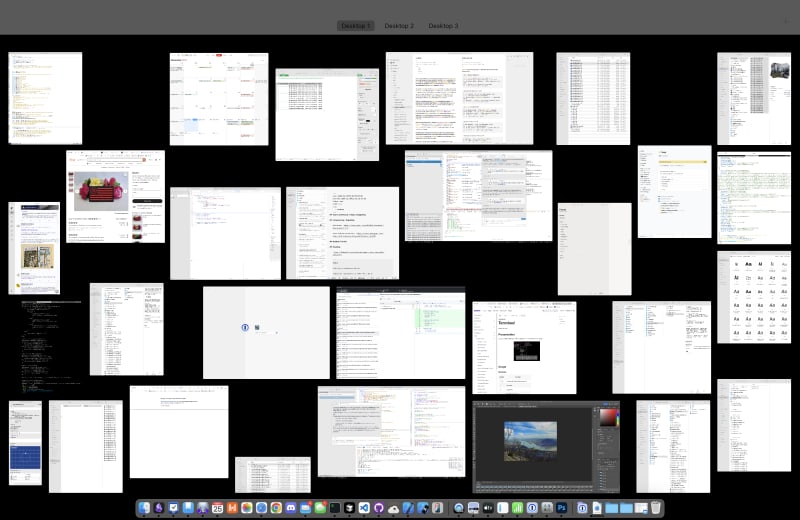Select the empty beige window
The width and height of the screenshot is (800, 520).
(594, 249)
